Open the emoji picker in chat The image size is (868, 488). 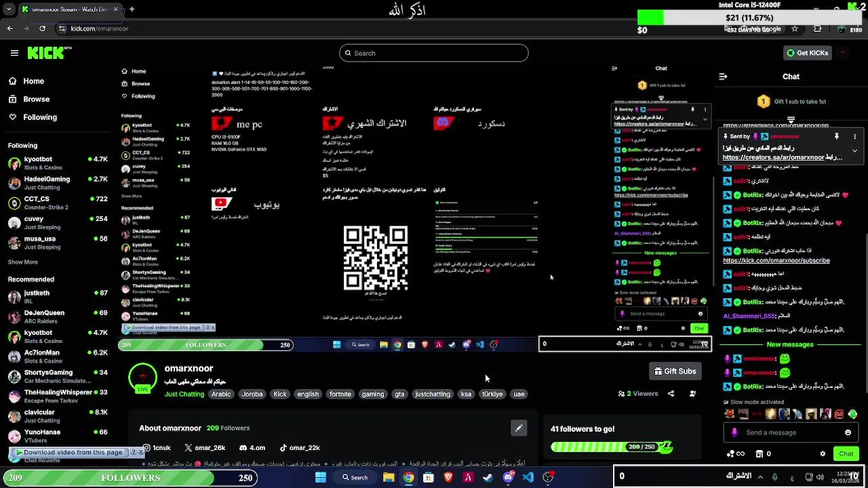(848, 432)
